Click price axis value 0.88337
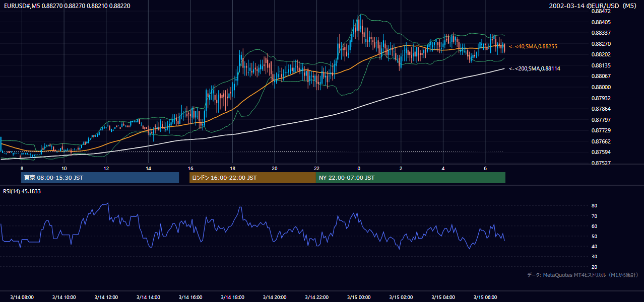 pos(601,33)
